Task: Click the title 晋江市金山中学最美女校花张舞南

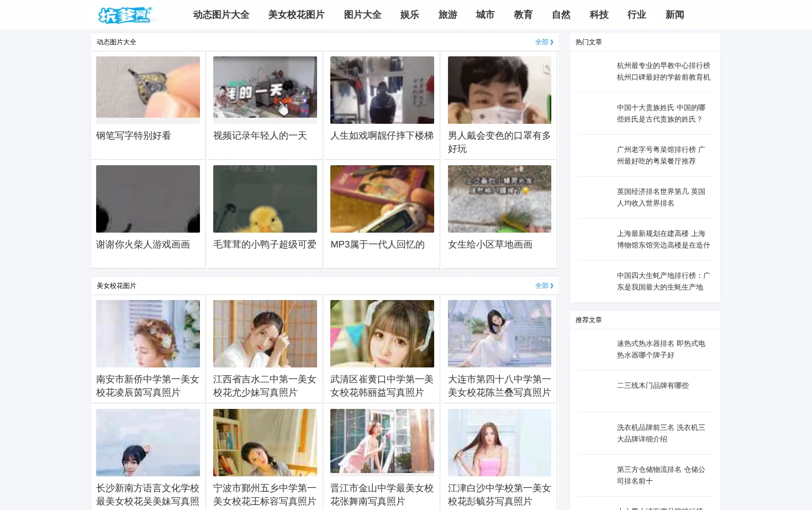Action: coord(382,495)
